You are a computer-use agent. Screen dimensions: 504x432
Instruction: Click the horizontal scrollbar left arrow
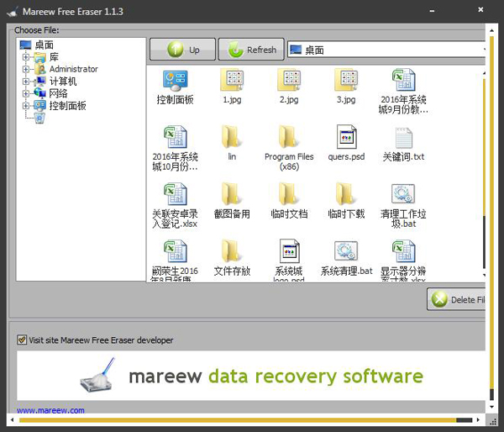13,420
